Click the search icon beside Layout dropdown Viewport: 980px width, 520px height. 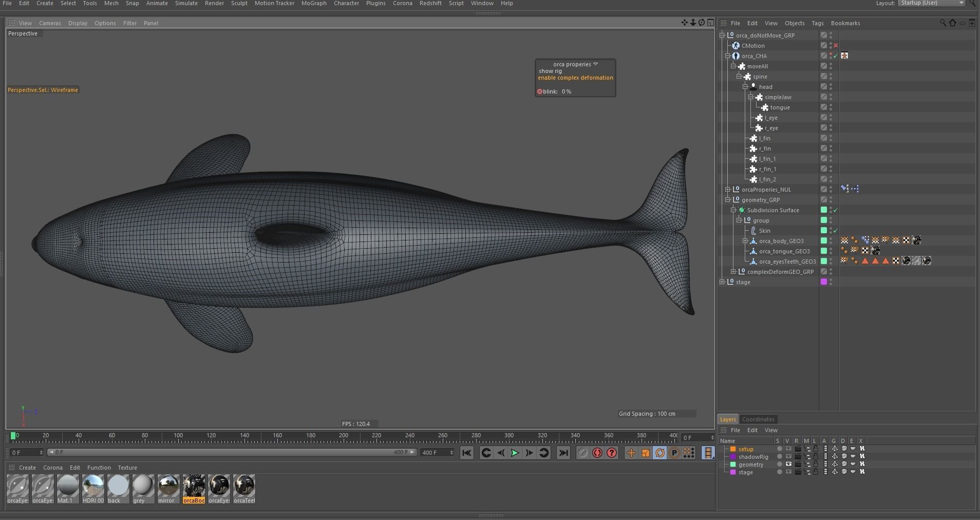pyautogui.click(x=973, y=3)
